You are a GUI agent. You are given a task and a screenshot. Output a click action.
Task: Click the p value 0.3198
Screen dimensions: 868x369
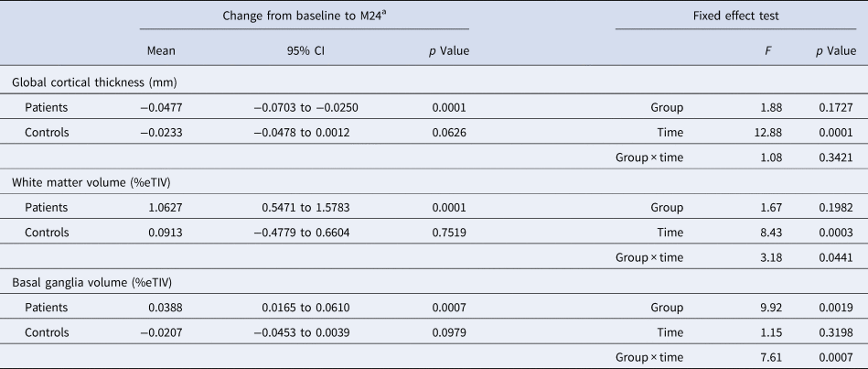(x=836, y=332)
